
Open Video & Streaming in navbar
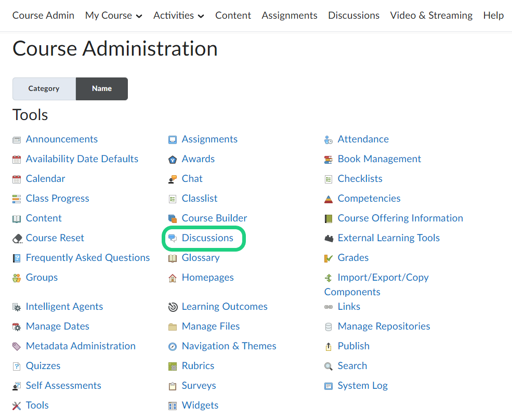coord(431,16)
